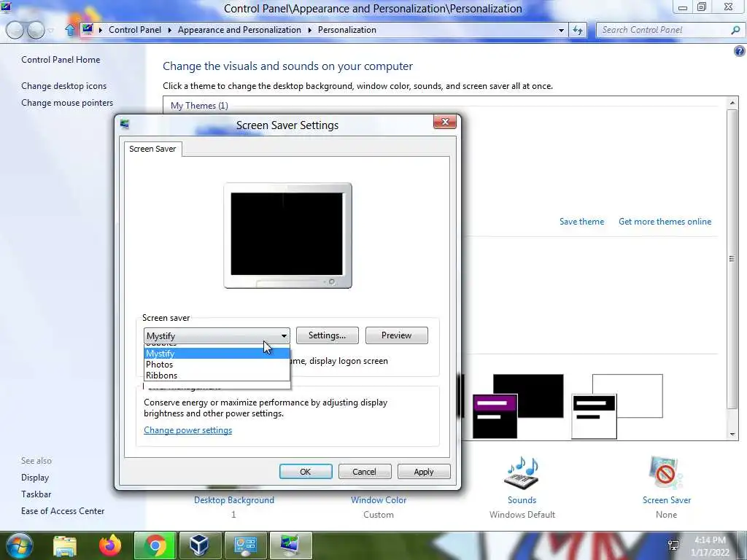Click the monitor preview in the dialog
747x560 pixels.
click(287, 236)
